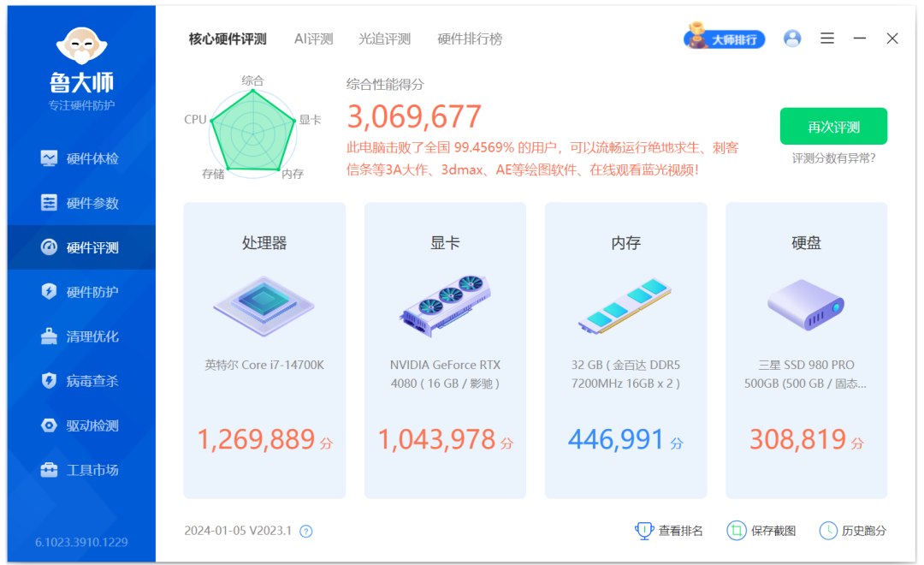Click the 英特尔 Core i7-14700K text
Screen dimensions: 924x565
click(264, 365)
